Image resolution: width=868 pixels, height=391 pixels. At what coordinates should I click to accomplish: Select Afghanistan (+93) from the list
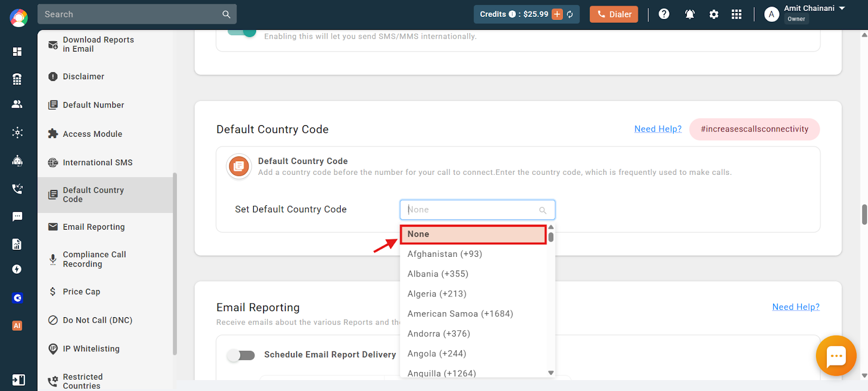[x=473, y=254]
